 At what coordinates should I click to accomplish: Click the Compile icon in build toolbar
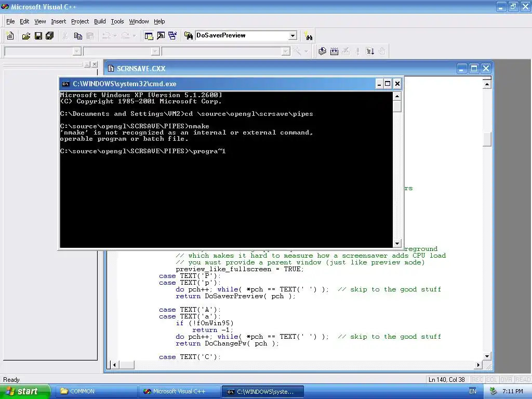322,51
